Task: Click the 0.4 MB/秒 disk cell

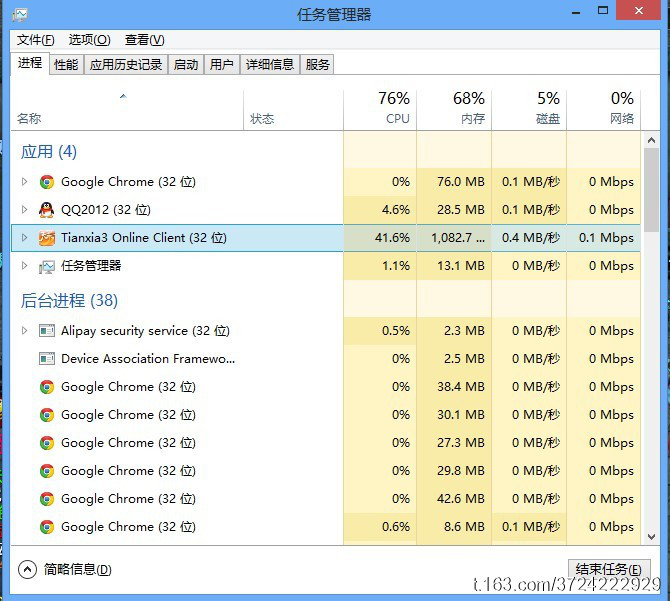Action: coord(531,237)
